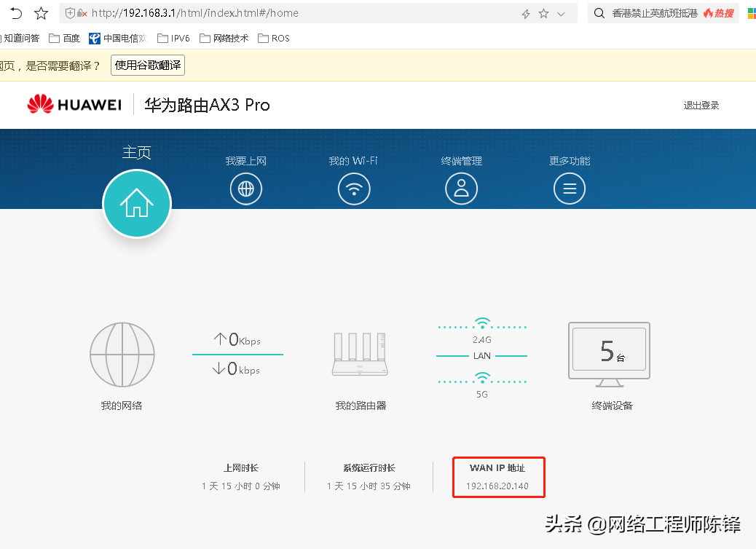The image size is (756, 549).
Task: Open the globe icon for internet setup
Action: tap(246, 189)
